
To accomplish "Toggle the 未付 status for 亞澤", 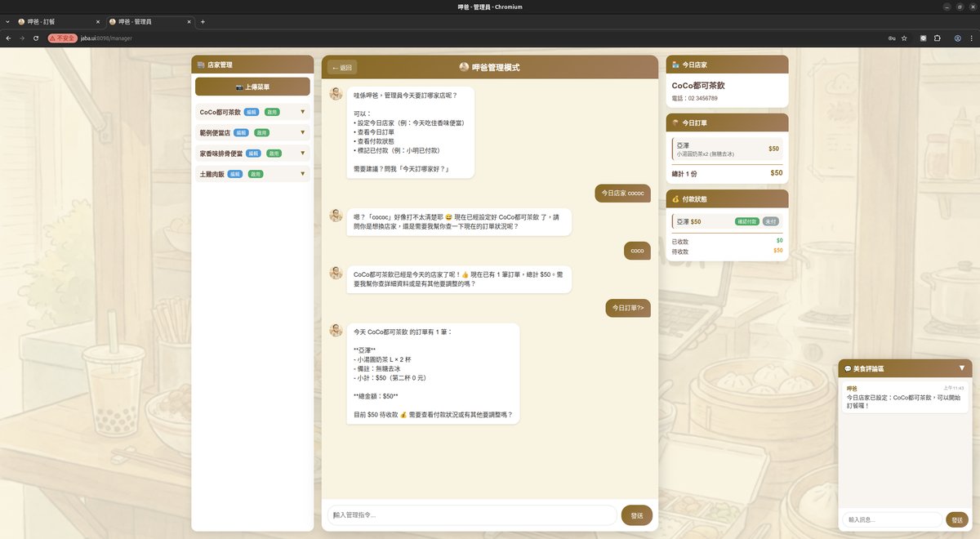I will pyautogui.click(x=770, y=221).
